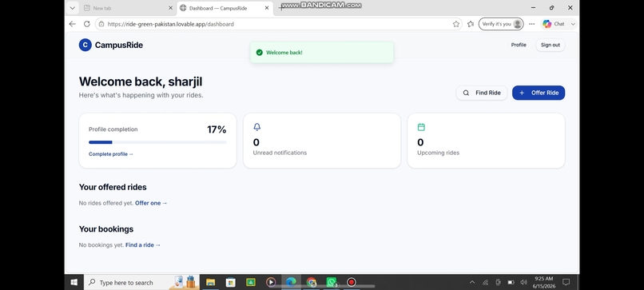Click the upcoming rides calendar icon

(421, 127)
